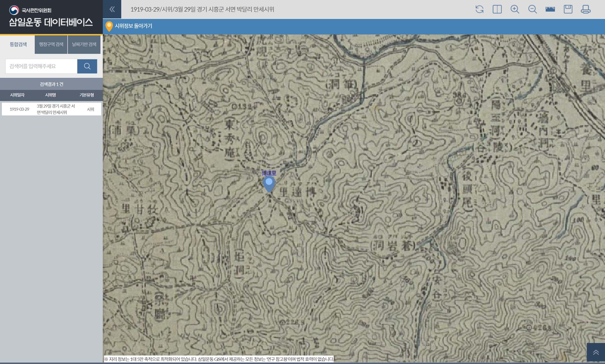Click the zoom out magnifier icon
The width and height of the screenshot is (605, 364).
[x=532, y=9]
